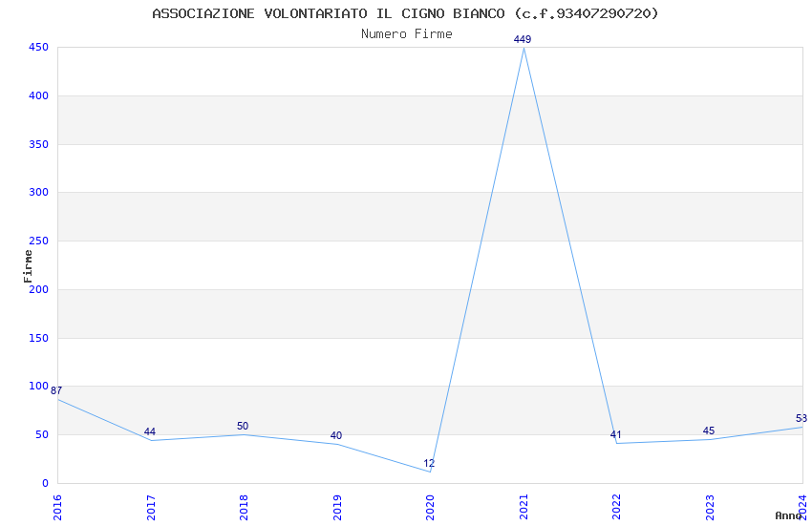The image size is (812, 525).
Task: Click the x-axis year 2016
Action: pos(57,508)
